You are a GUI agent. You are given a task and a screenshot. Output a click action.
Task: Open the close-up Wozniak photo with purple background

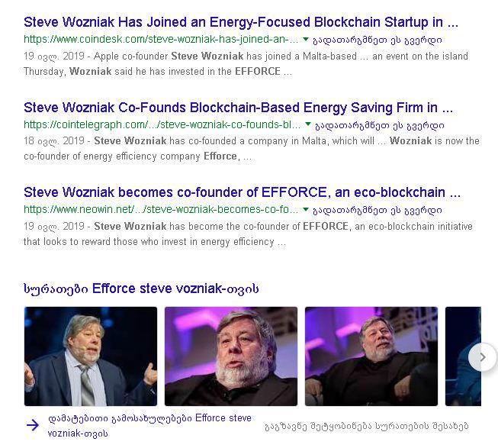tap(231, 356)
